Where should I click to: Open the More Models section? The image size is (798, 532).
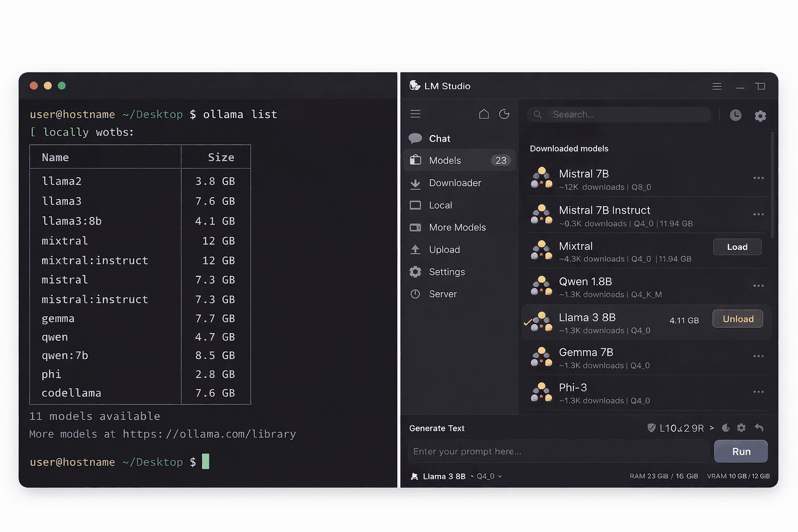(457, 227)
